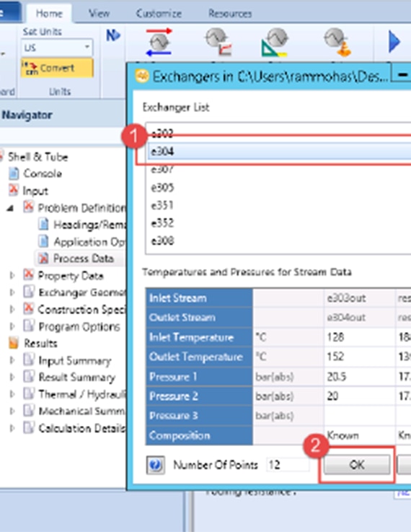
Task: Open the Customize ribbon tab
Action: (159, 14)
